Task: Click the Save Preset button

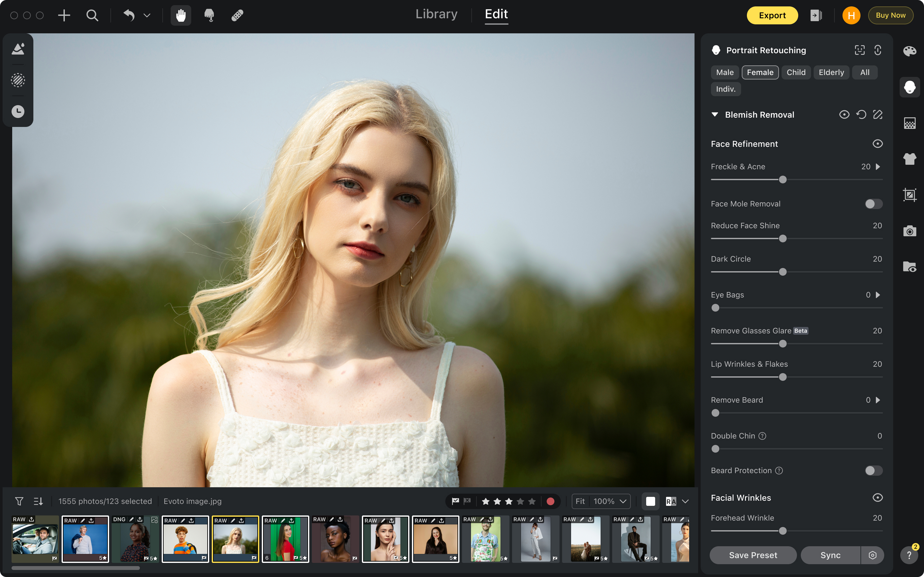Action: point(753,555)
